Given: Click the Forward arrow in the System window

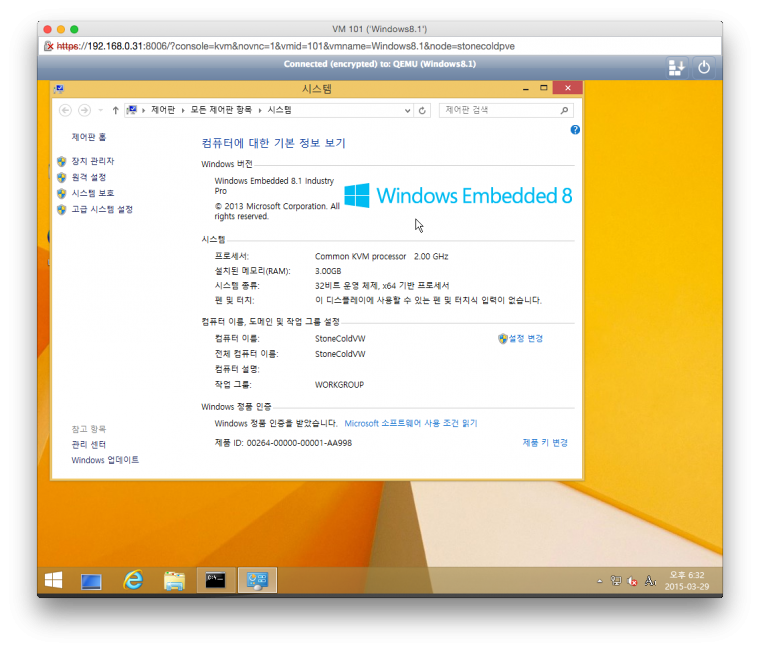Looking at the screenshot, I should pyautogui.click(x=84, y=111).
